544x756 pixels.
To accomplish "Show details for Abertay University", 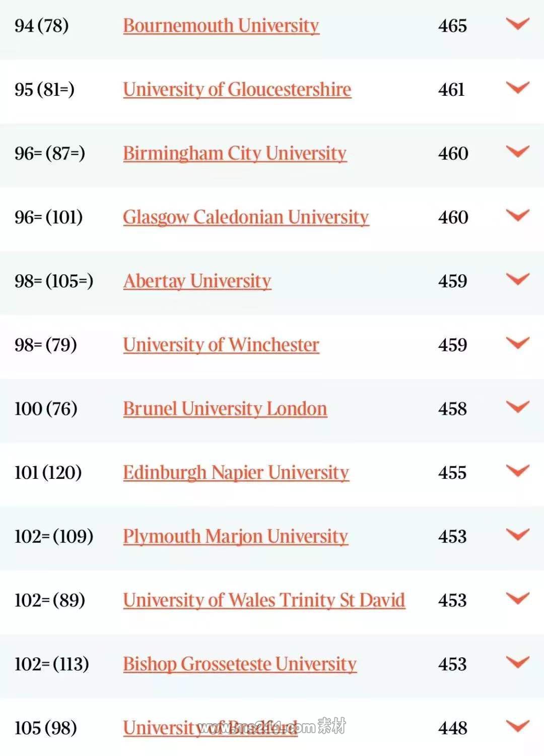I will (517, 279).
